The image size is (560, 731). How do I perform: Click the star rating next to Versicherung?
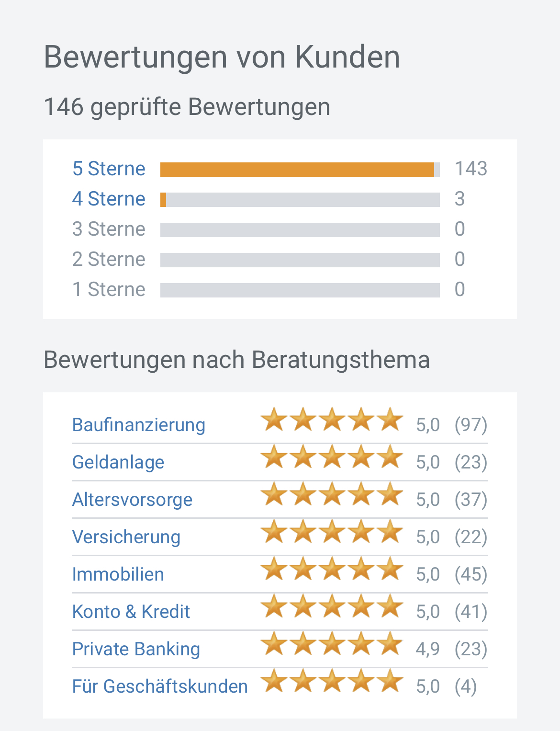point(332,532)
